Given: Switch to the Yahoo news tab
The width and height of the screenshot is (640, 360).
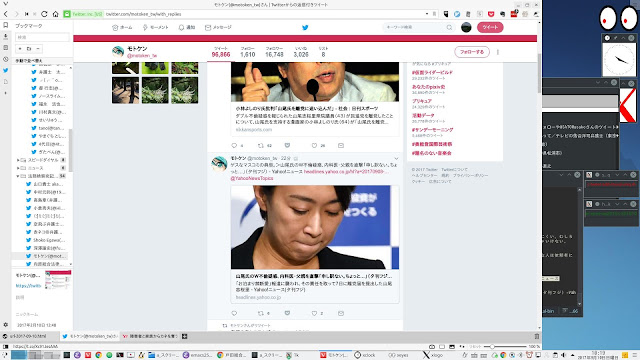Looking at the screenshot, I should [150, 336].
